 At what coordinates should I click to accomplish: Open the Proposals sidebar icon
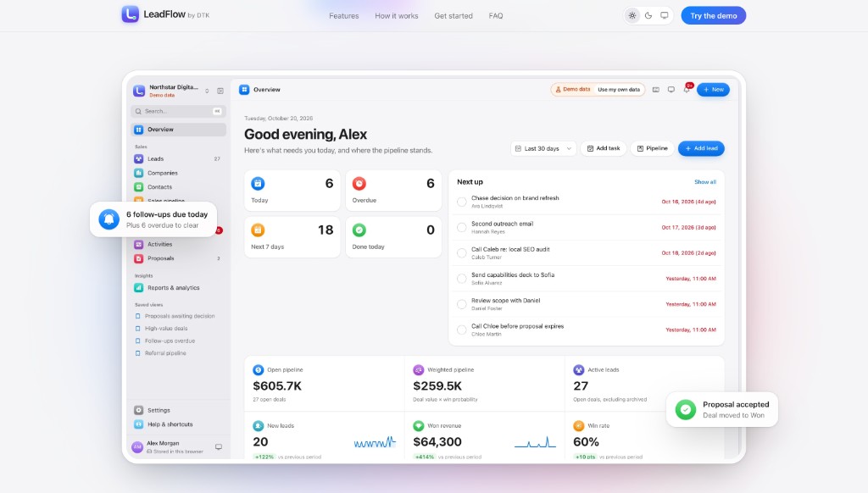[x=139, y=258]
